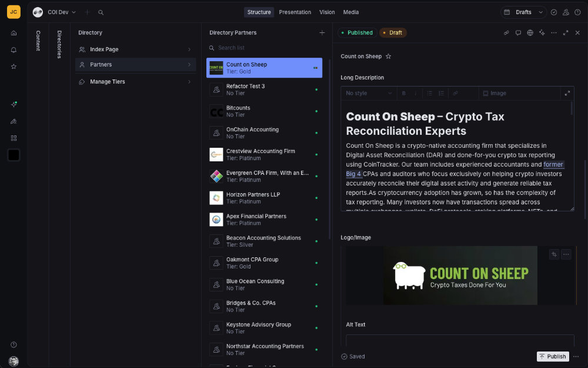Follow the former Big 4 link

tap(553, 164)
